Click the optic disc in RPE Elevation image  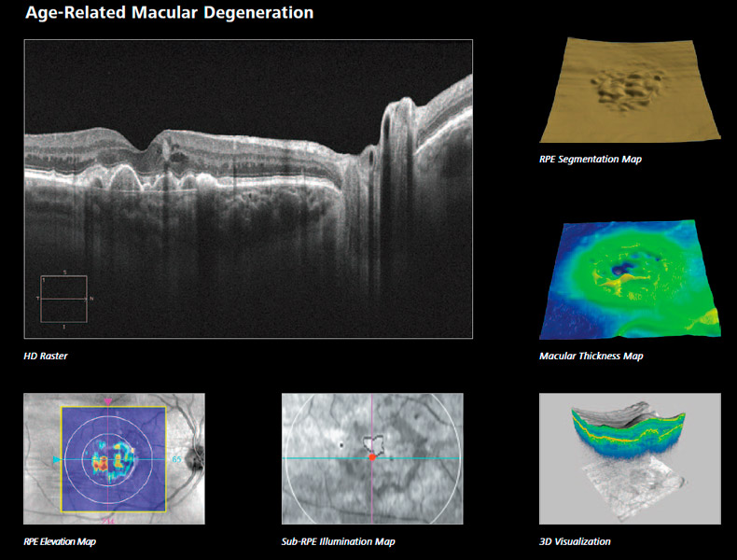[x=193, y=459]
